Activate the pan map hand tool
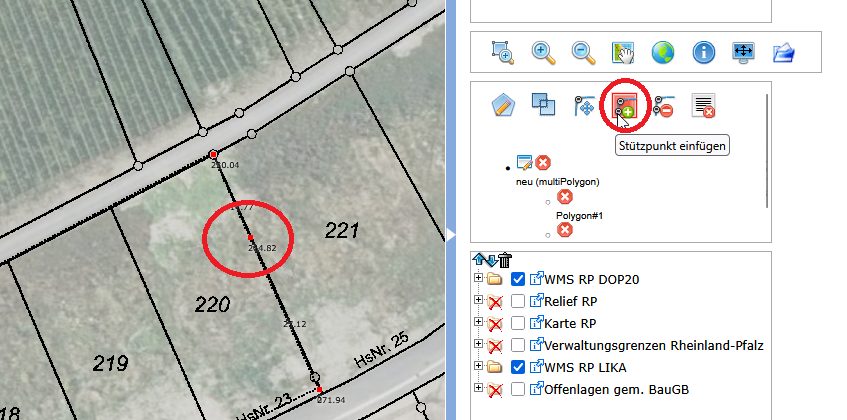 click(623, 52)
